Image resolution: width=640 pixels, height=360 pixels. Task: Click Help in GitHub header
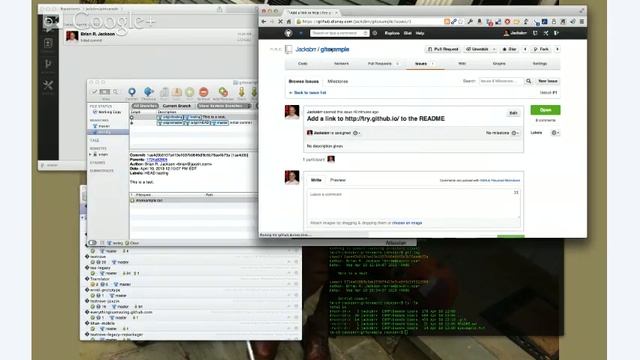(x=420, y=33)
